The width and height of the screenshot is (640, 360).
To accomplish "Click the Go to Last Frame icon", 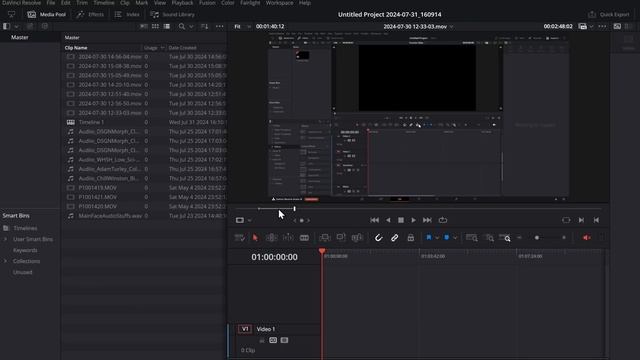I will tap(427, 220).
